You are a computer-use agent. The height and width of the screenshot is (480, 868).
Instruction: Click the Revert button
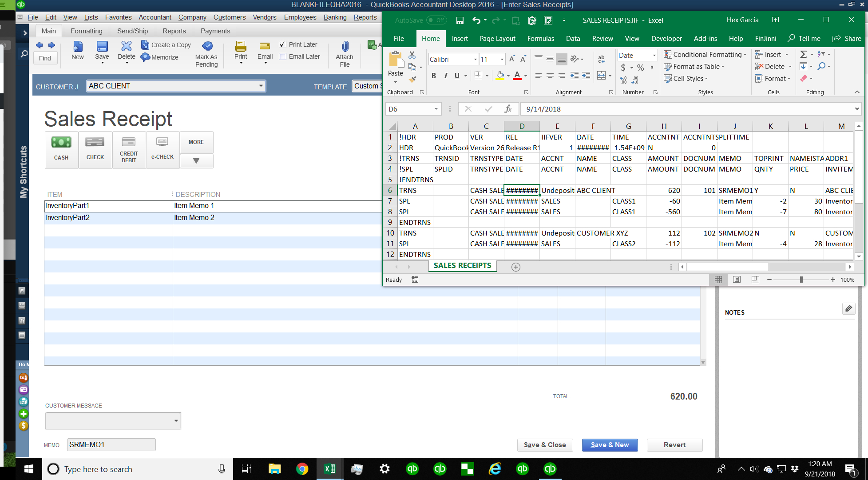coord(674,445)
